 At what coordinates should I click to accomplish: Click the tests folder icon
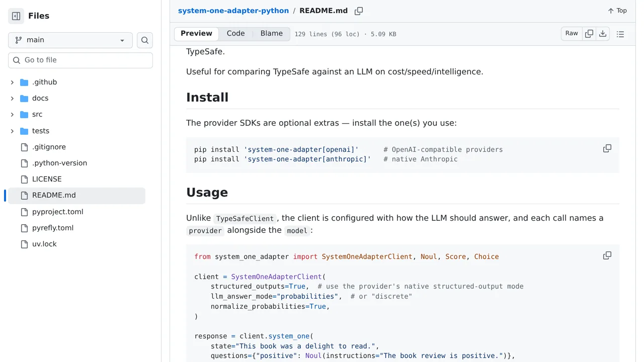coord(24,131)
